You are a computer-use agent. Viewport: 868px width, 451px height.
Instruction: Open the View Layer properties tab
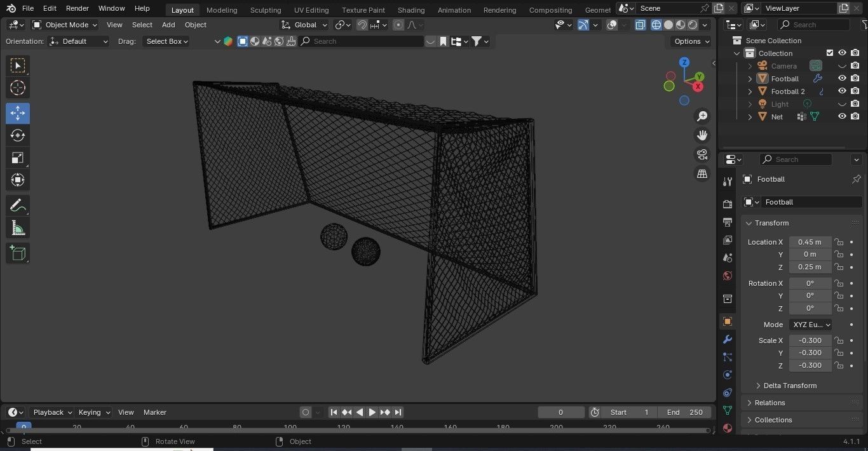tap(728, 240)
